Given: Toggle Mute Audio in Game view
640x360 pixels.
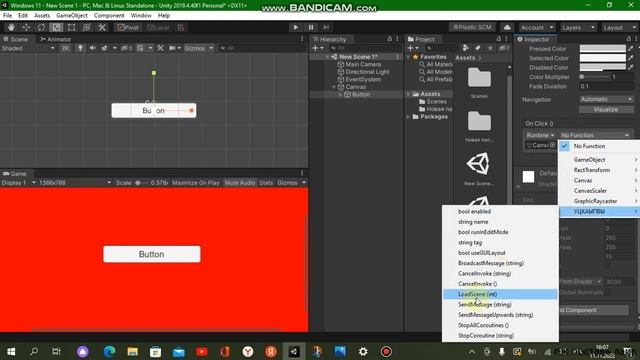Looking at the screenshot, I should (x=240, y=183).
